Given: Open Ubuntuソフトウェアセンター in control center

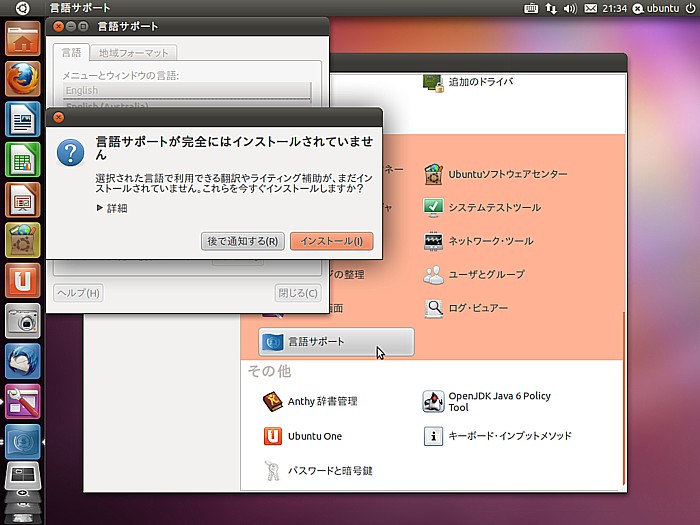Looking at the screenshot, I should (495, 174).
